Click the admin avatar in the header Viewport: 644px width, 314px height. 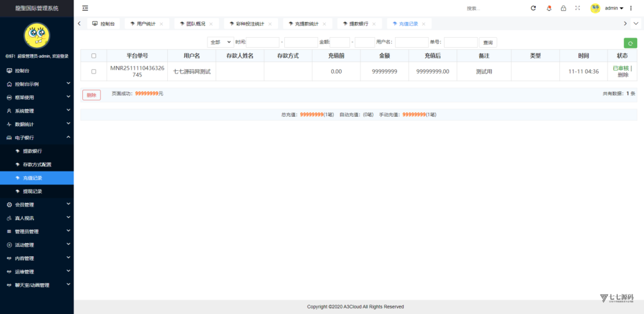595,8
